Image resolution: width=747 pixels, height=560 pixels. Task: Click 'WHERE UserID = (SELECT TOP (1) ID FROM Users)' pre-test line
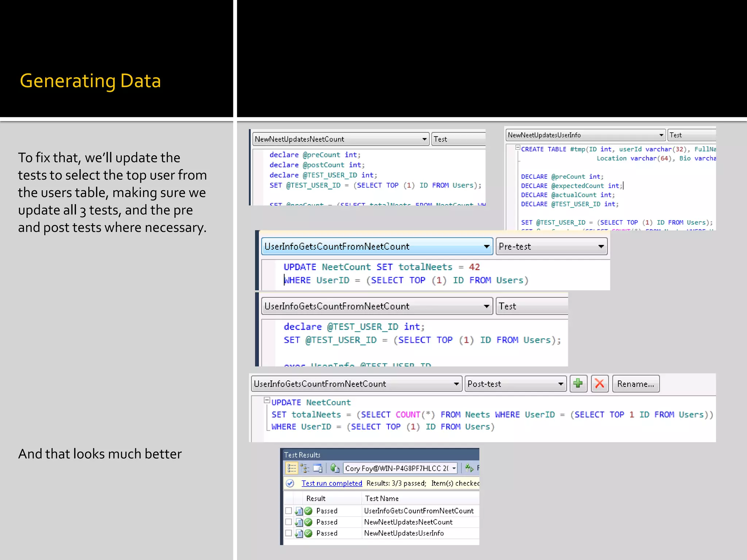coord(406,280)
